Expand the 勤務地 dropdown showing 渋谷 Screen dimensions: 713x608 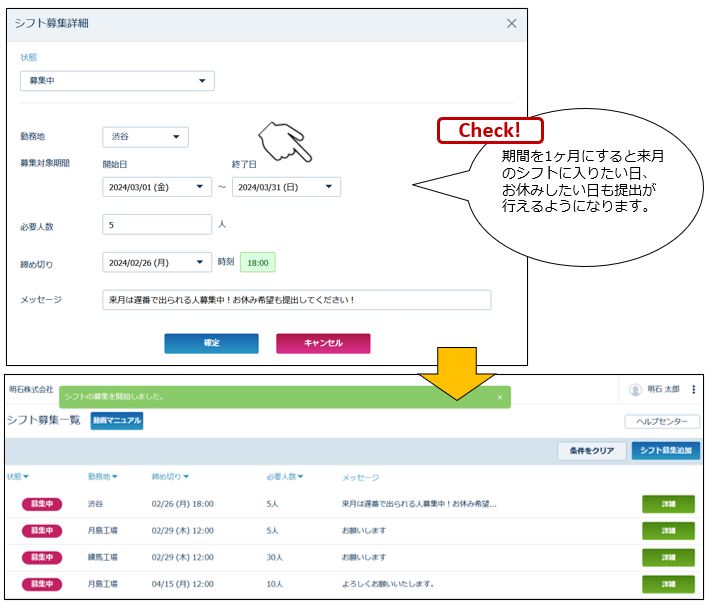tap(146, 136)
